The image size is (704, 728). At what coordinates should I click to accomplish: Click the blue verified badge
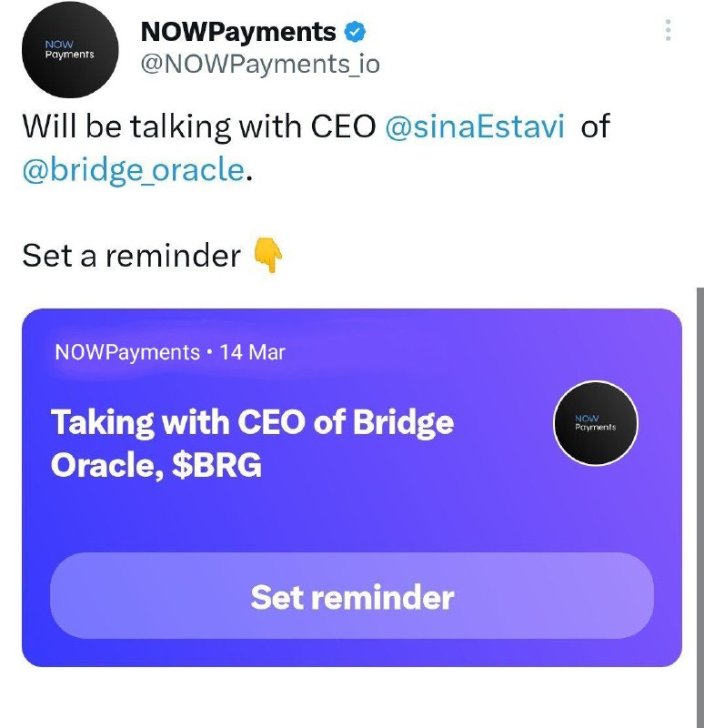pyautogui.click(x=355, y=32)
